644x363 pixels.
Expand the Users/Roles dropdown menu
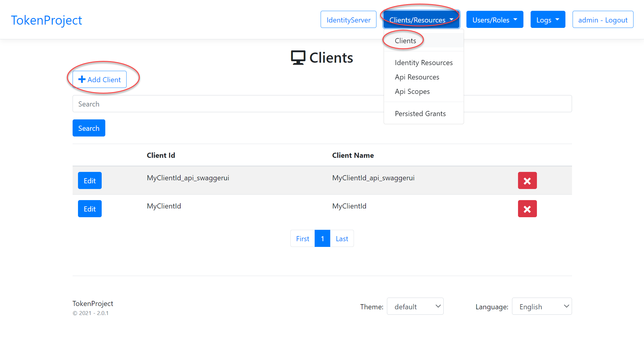point(494,20)
